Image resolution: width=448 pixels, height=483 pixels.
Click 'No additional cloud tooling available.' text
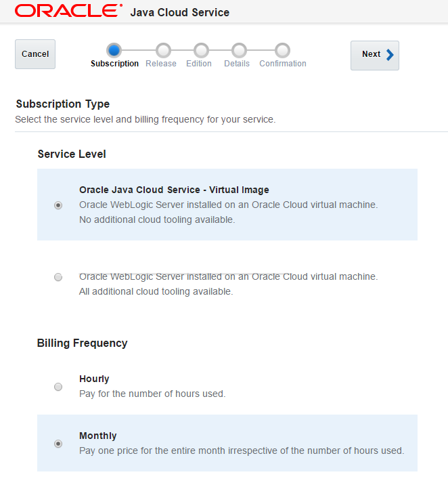(x=157, y=219)
